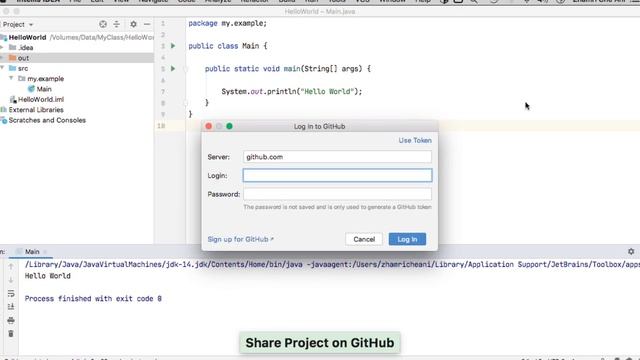
Task: Collapse all nodes in Project panel
Action: pos(117,24)
